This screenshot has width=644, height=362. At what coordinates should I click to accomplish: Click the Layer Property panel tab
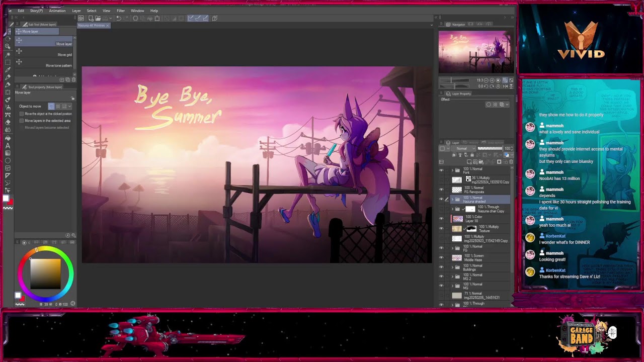point(458,94)
